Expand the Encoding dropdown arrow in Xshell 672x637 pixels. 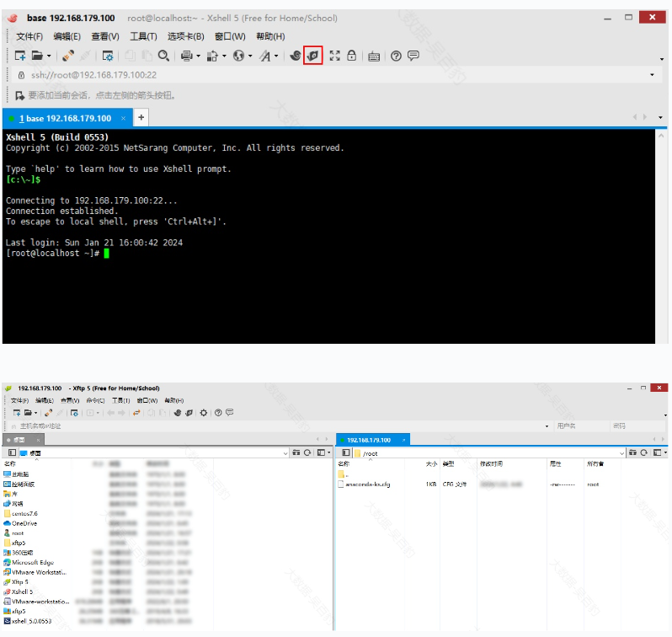point(250,56)
